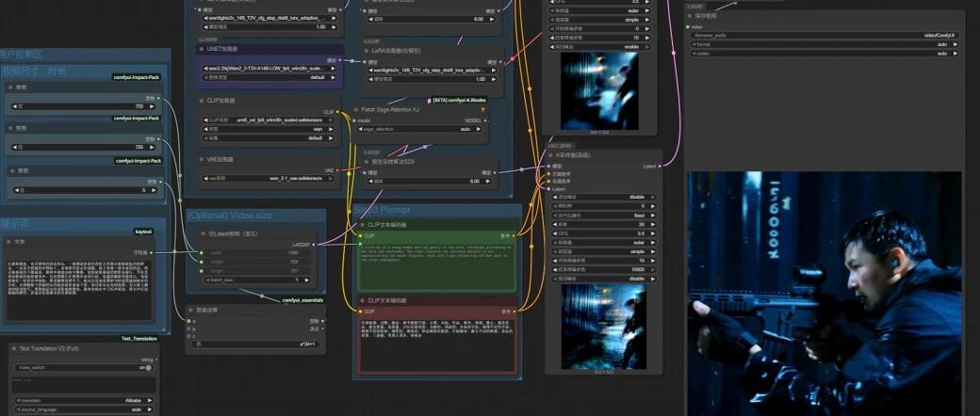Collapse the K采样器(高级) node title dot
The height and width of the screenshot is (416, 980).
coord(550,155)
